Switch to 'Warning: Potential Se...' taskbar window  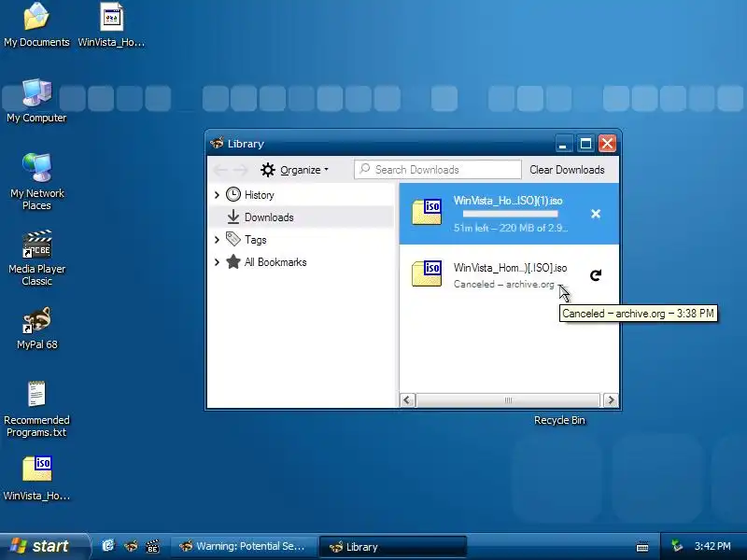point(244,546)
